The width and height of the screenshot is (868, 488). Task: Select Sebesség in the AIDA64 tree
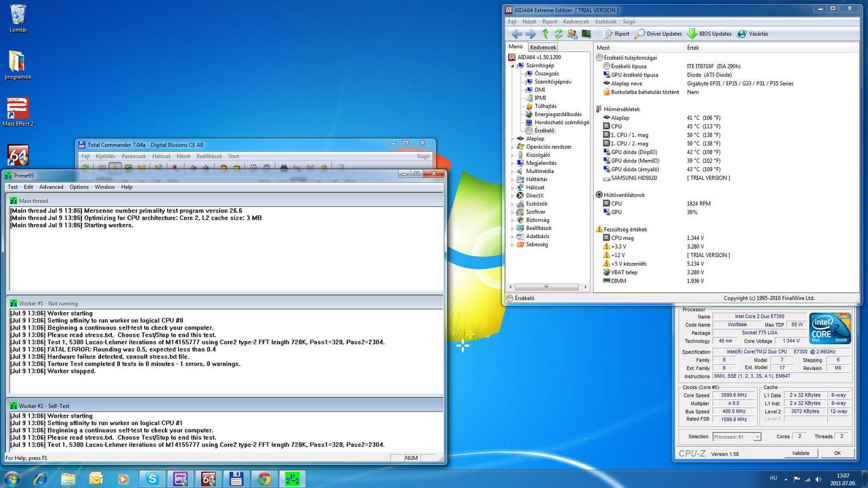[x=537, y=245]
